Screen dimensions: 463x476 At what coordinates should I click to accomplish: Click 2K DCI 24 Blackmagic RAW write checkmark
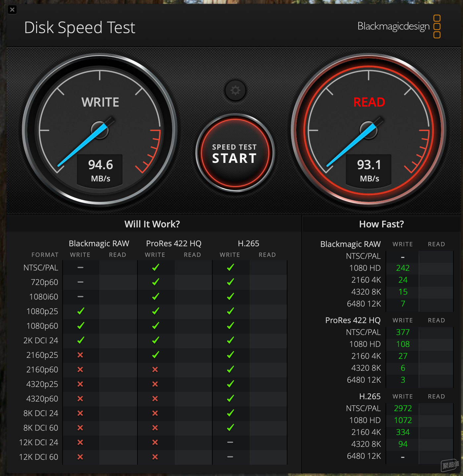[80, 340]
